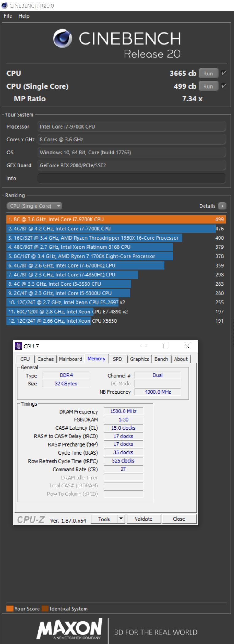Switch to the Graphics tab in CPU-Z
234x644 pixels.
click(x=139, y=359)
